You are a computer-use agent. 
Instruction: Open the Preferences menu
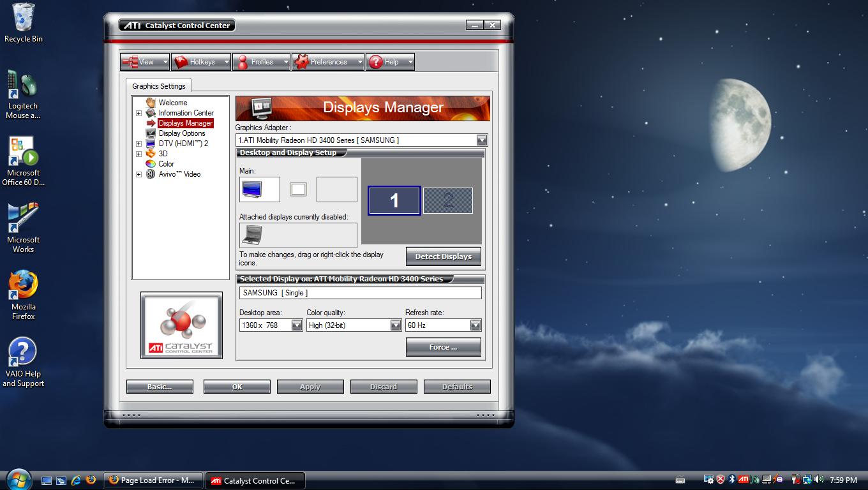tap(328, 62)
